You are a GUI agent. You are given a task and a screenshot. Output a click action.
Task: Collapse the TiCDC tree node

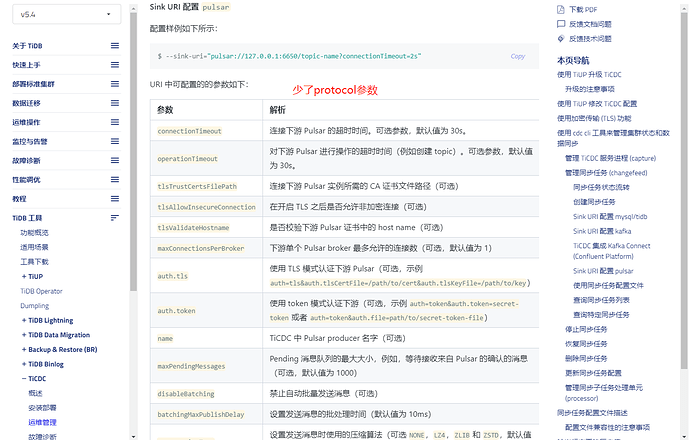pyautogui.click(x=24, y=379)
